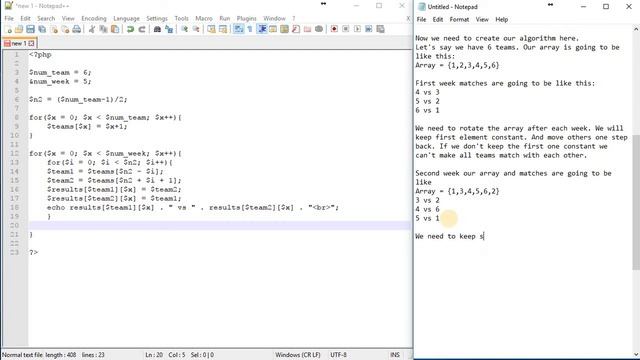
Task: Click the 'Windows (CR LF)' status bar entry
Action: pos(298,355)
